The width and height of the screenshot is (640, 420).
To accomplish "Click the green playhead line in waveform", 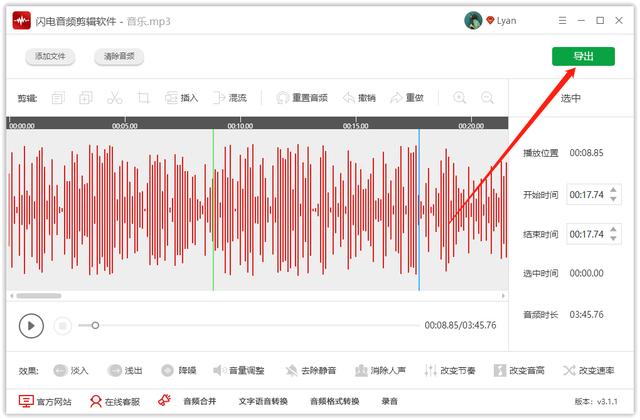I will pyautogui.click(x=213, y=210).
